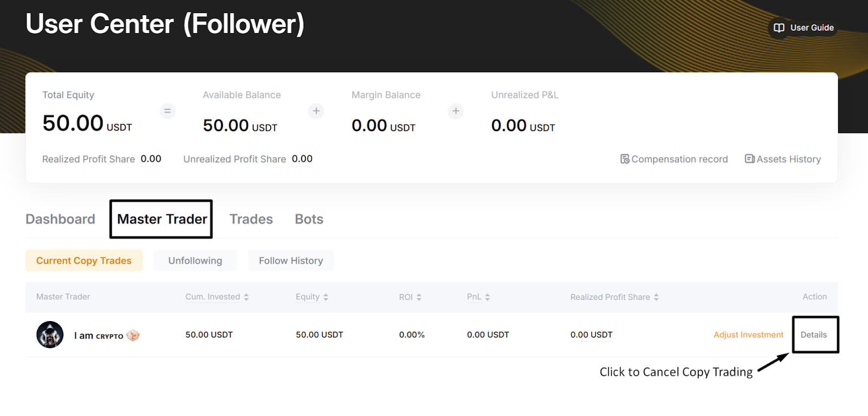Screen dimensions: 868x416
Task: Click the PnL column sort arrows
Action: pos(488,297)
